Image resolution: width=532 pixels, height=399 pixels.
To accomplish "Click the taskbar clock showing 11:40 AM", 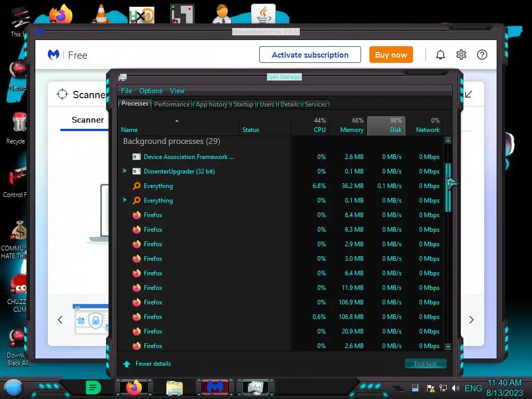I will coord(504,388).
